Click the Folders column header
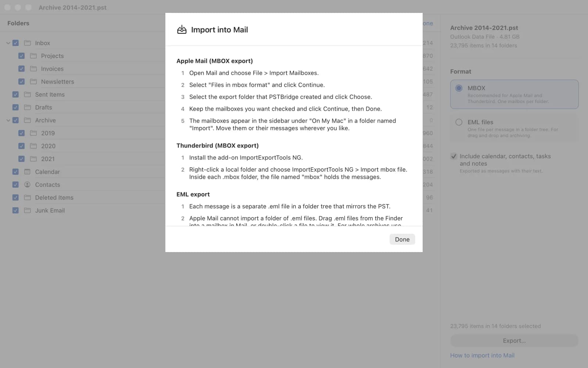Viewport: 588px width, 368px height. (18, 23)
